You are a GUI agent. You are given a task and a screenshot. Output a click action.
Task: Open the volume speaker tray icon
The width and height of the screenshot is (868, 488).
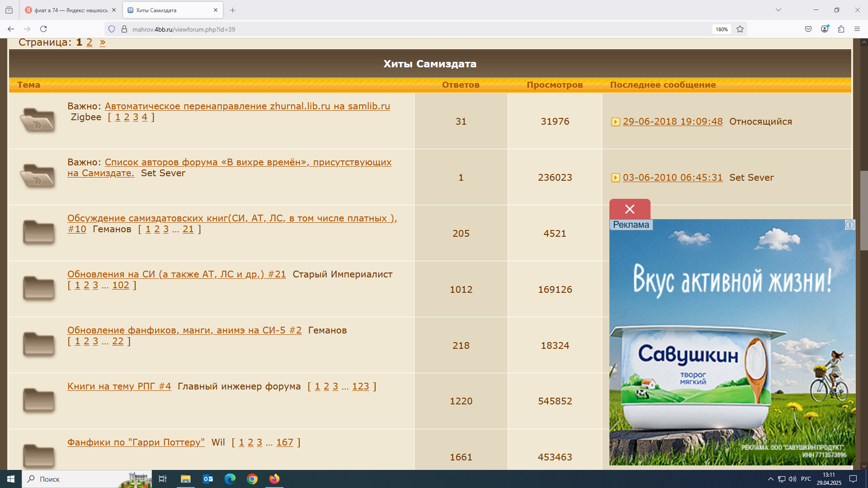(x=793, y=479)
